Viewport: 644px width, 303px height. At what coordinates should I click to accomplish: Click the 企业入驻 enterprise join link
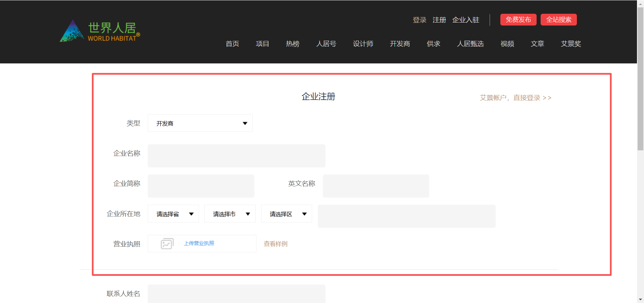click(465, 20)
